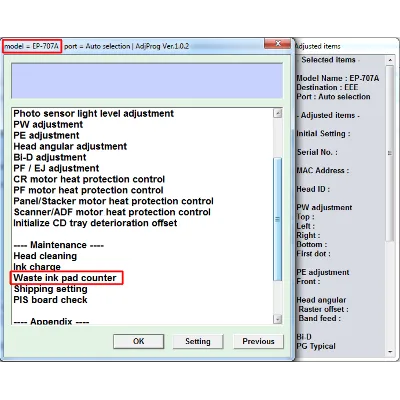The image size is (400, 400).
Task: Click Model Name : EP-707A text
Action: click(x=338, y=78)
